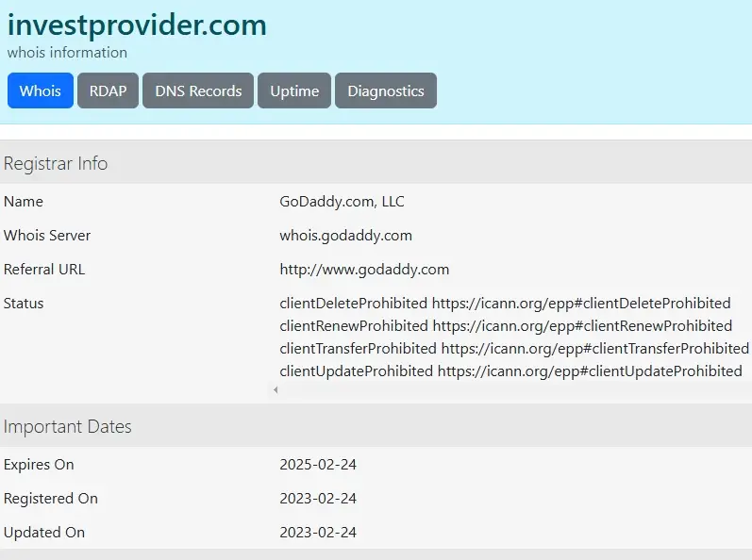
Task: Click the 2025-02-24 expiration date
Action: 318,464
